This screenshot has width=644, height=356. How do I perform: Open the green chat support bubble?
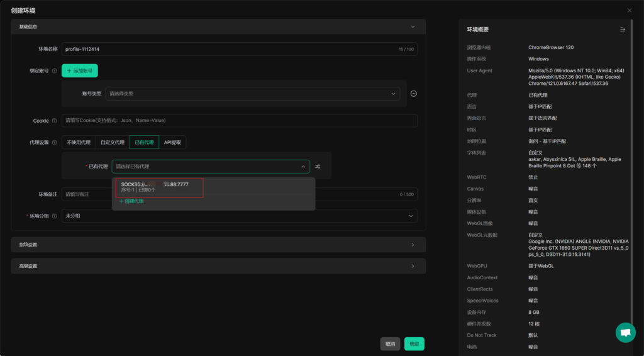625,333
